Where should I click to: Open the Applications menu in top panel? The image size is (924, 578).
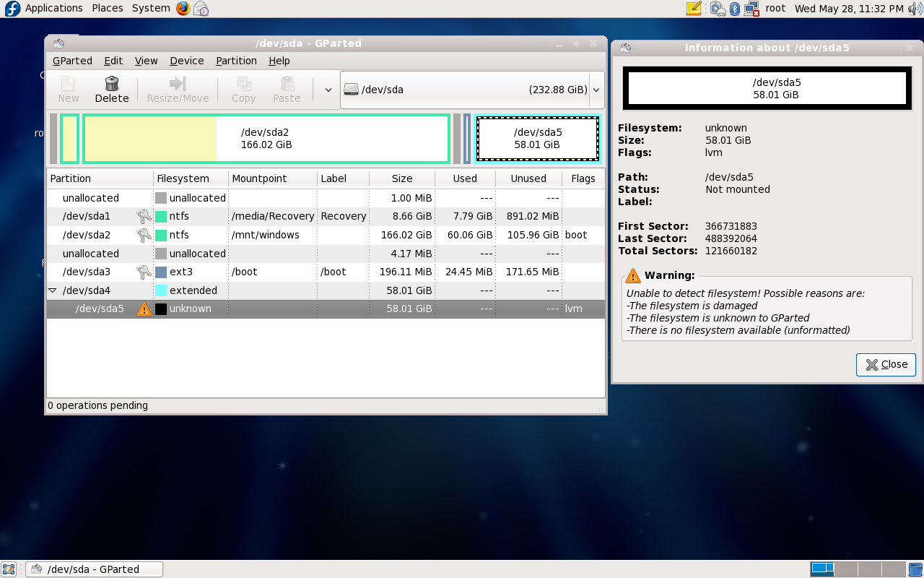click(x=54, y=9)
